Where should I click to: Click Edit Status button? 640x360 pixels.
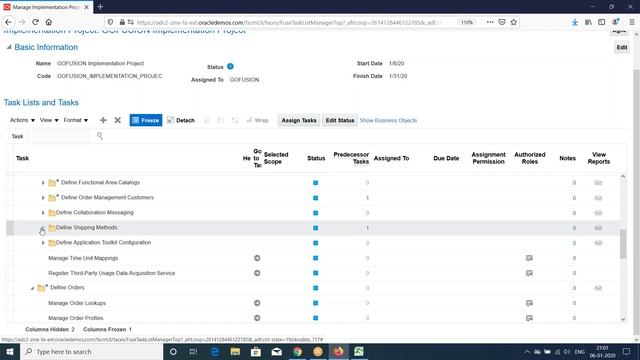click(340, 120)
